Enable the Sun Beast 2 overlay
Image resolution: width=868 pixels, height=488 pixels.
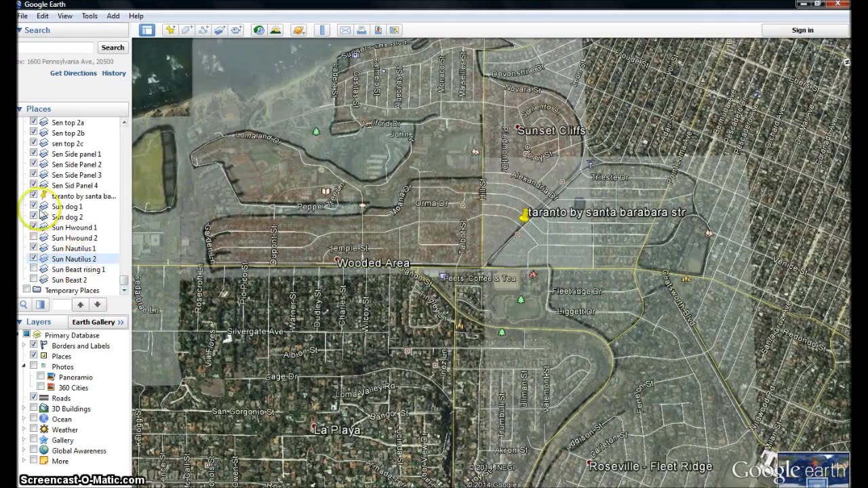click(33, 279)
